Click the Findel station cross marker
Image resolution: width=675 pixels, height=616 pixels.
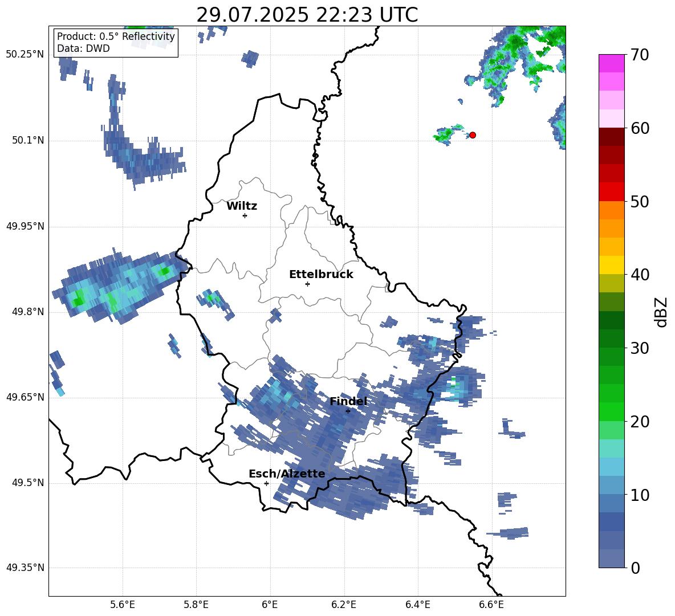point(348,411)
